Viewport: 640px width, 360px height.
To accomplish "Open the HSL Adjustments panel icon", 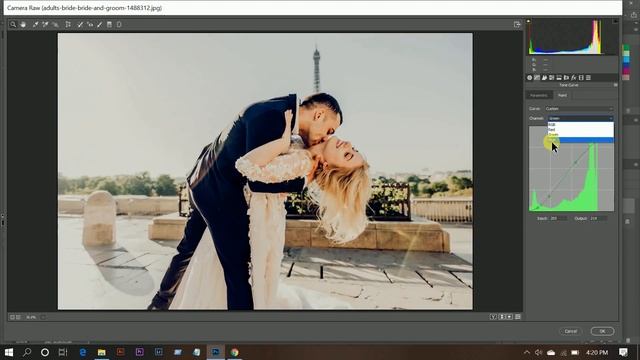I will click(551, 78).
